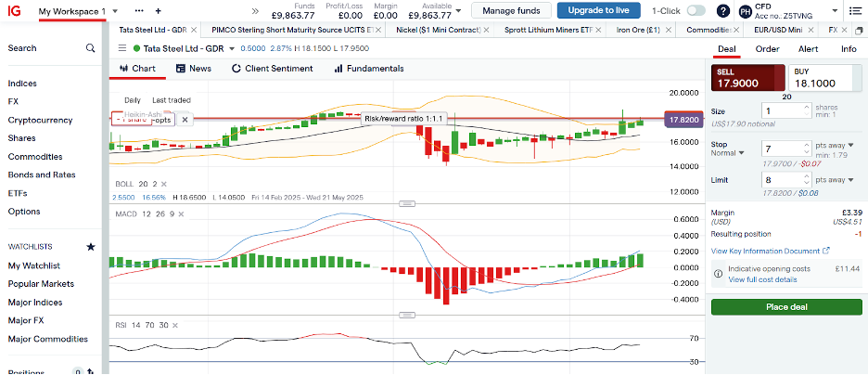Decrease the Stop stepper down arrow

coord(807,152)
